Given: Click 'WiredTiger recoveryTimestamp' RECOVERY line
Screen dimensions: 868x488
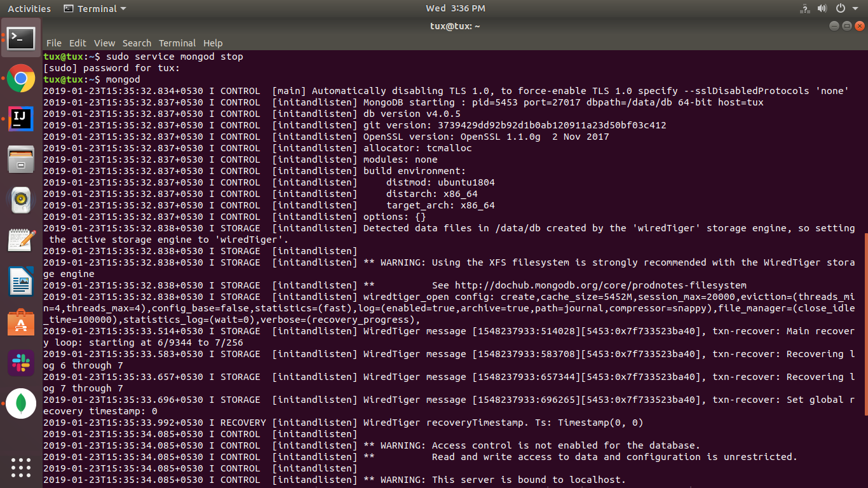Looking at the screenshot, I should 343,423.
